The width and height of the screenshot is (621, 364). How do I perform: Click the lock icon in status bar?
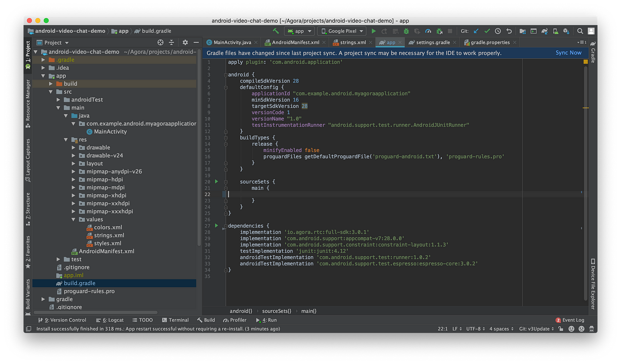pyautogui.click(x=561, y=329)
